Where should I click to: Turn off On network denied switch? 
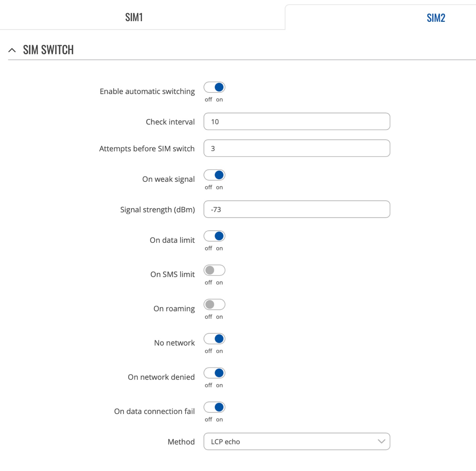214,373
